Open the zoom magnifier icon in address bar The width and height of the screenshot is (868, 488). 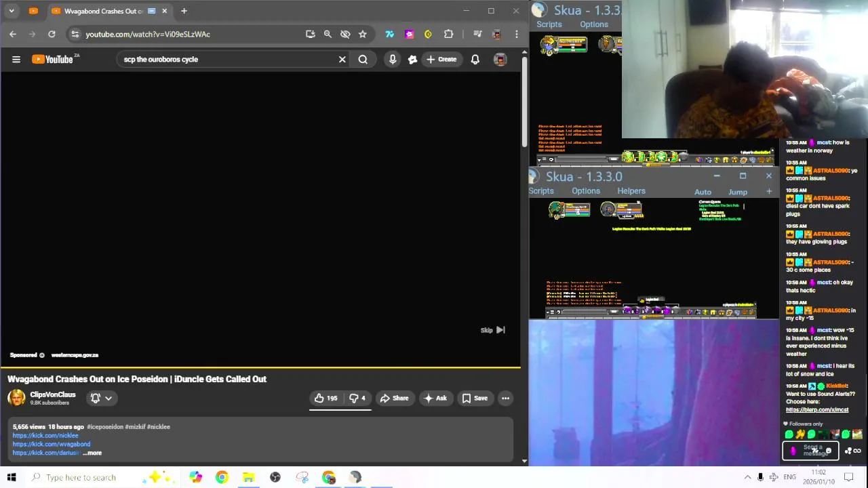click(328, 34)
